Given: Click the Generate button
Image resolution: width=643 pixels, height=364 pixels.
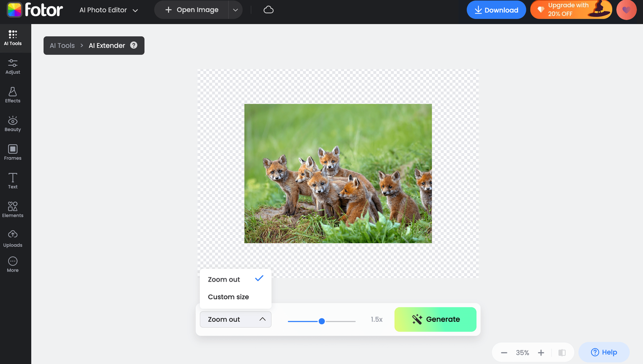Looking at the screenshot, I should pos(435,319).
